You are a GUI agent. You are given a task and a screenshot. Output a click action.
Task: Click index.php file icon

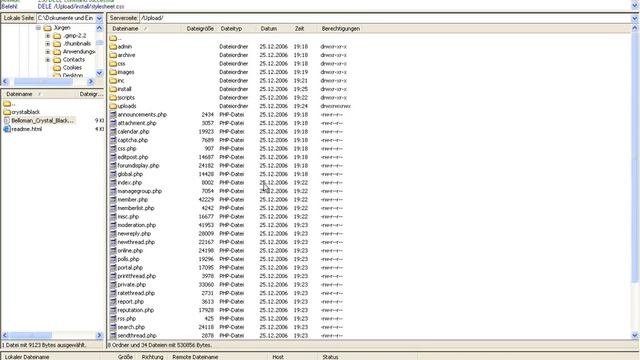[x=113, y=183]
